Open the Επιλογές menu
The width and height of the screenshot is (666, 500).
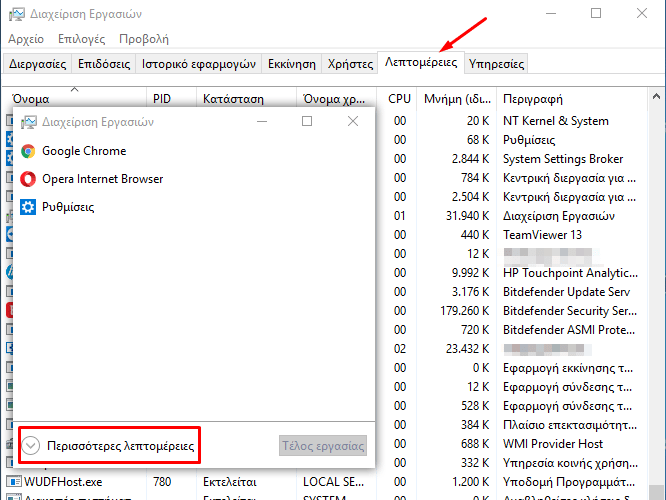click(81, 39)
